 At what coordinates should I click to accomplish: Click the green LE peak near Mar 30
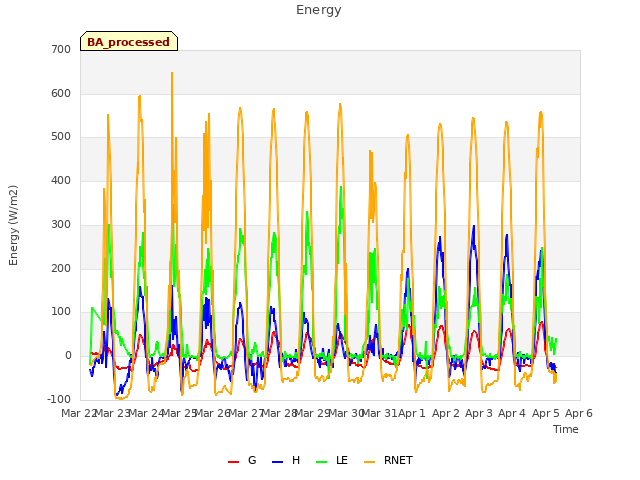(x=341, y=188)
